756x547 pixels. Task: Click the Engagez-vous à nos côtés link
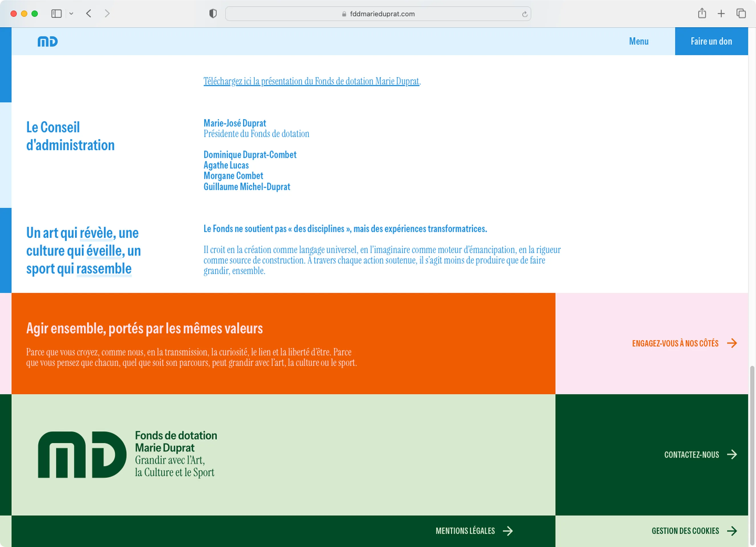(675, 343)
